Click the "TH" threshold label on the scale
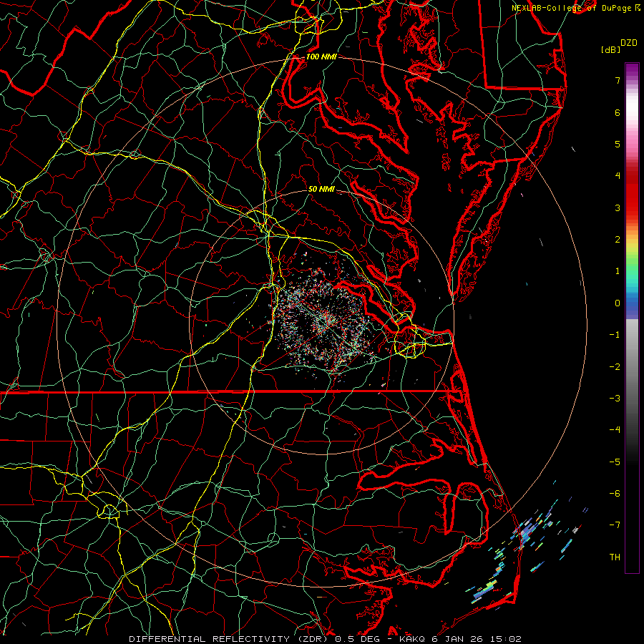 (x=615, y=557)
